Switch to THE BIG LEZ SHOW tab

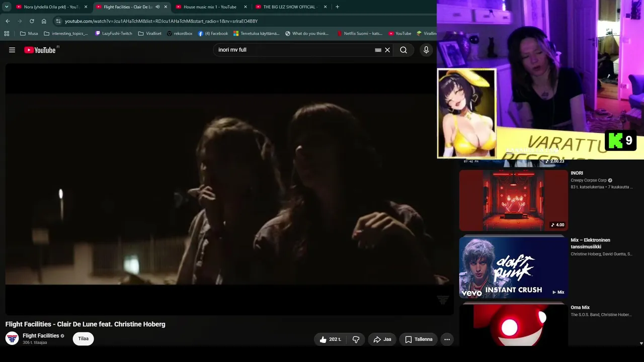(290, 7)
